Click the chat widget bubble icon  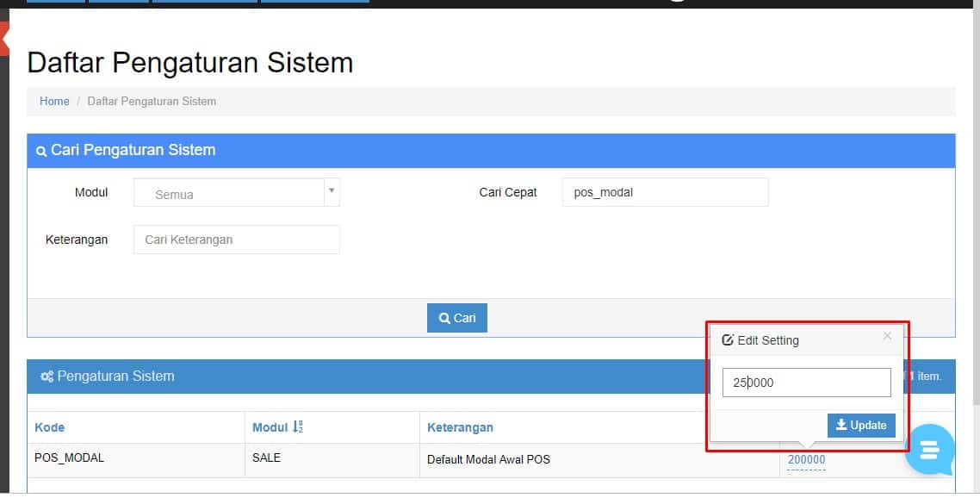(929, 450)
